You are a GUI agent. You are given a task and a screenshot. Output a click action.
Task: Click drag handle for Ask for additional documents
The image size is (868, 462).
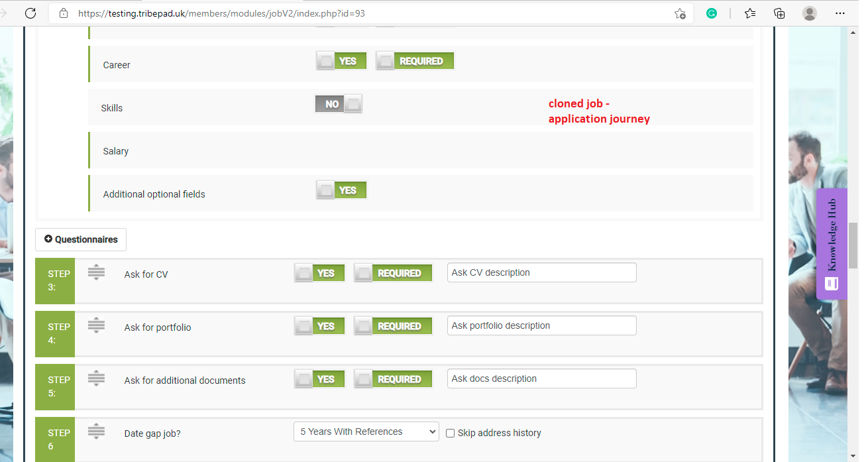[x=97, y=378]
